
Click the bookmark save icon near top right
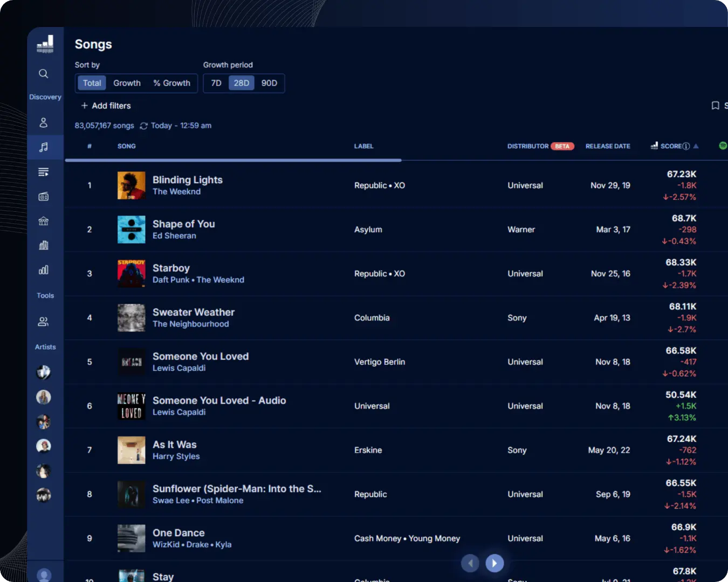tap(715, 105)
